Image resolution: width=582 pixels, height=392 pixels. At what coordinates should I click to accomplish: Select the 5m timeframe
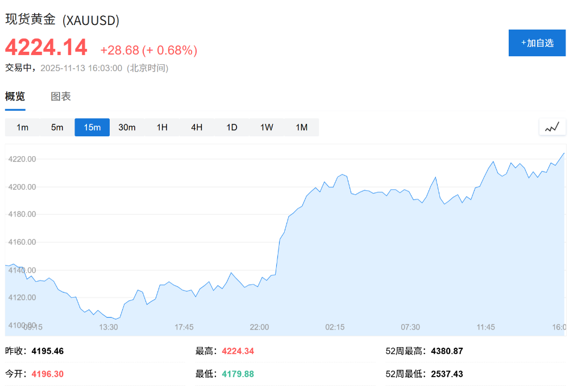pos(57,127)
